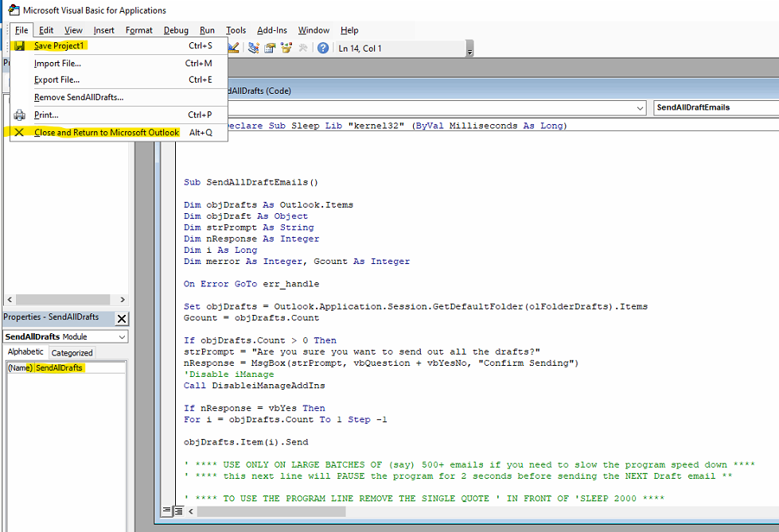The width and height of the screenshot is (779, 532).
Task: Click the Procedure View icon below the code
Action: (167, 510)
